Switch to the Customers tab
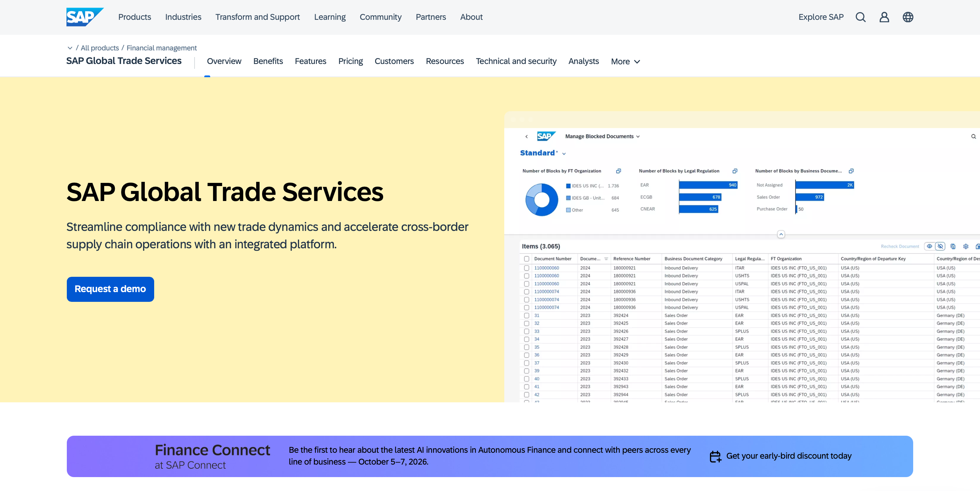Viewport: 980px width, 491px height. (x=394, y=61)
